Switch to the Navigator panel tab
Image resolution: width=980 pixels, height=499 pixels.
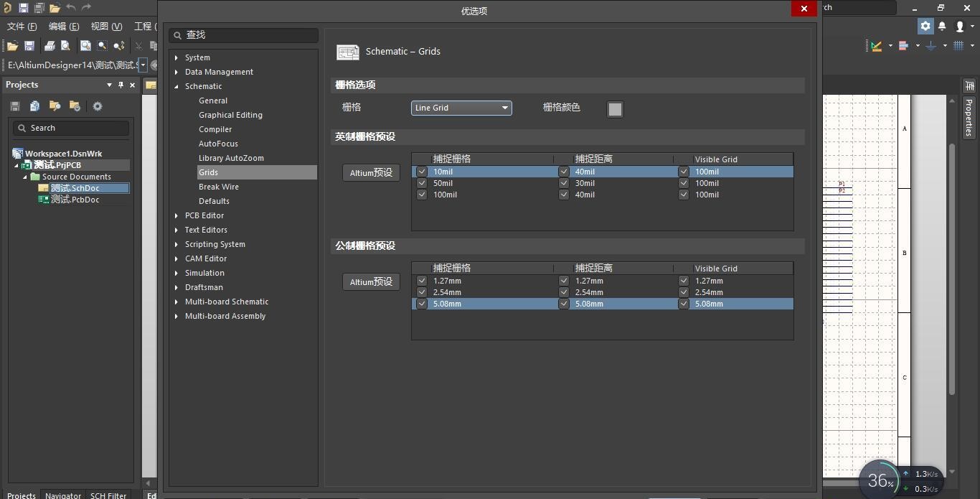point(62,495)
